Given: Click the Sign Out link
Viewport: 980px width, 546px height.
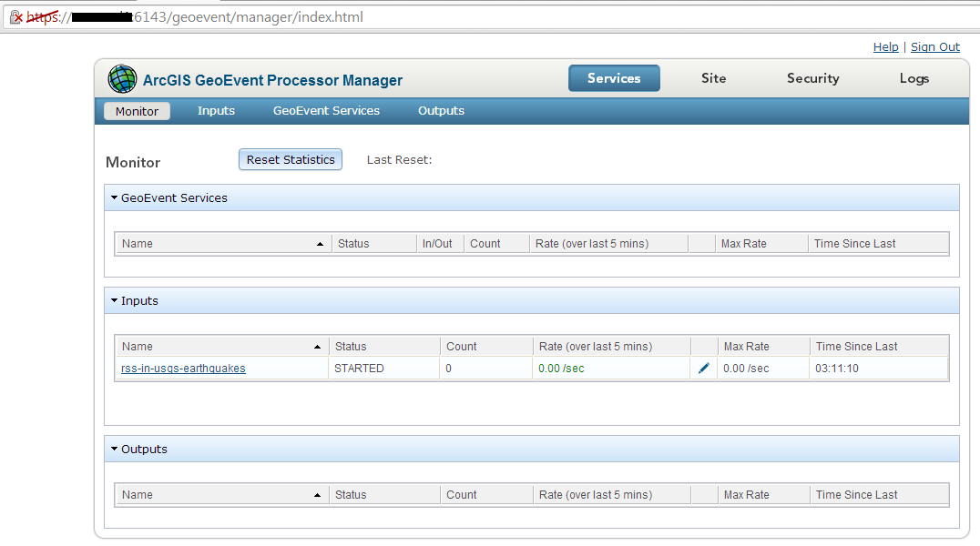Looking at the screenshot, I should tap(935, 46).
